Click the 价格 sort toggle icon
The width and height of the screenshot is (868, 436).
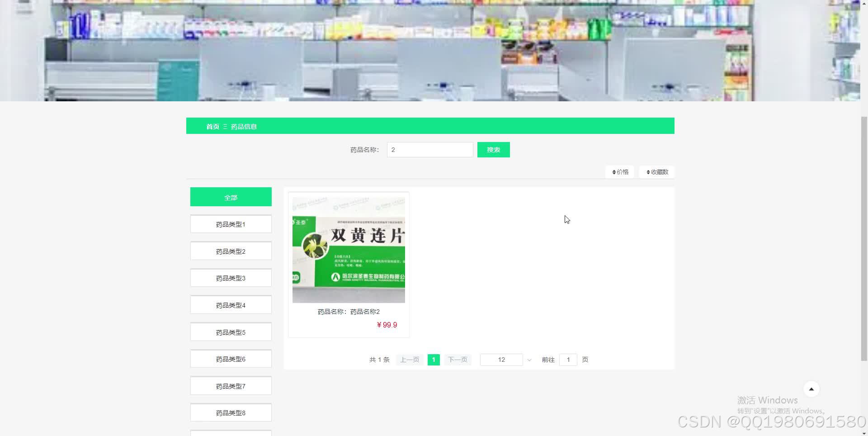[614, 172]
